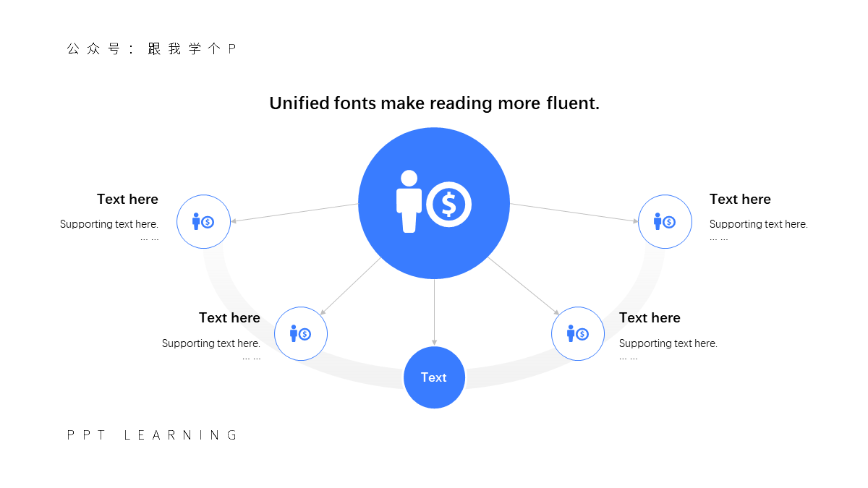Select the upper-left small person-dollar circle icon
Image resolution: width=868 pixels, height=488 pixels.
pyautogui.click(x=204, y=222)
